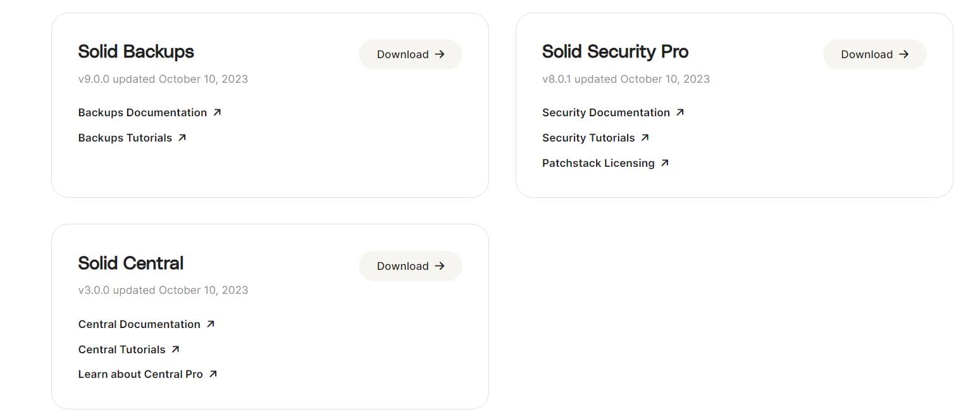Open the Security Tutorials link
980x419 pixels.
[x=588, y=137]
